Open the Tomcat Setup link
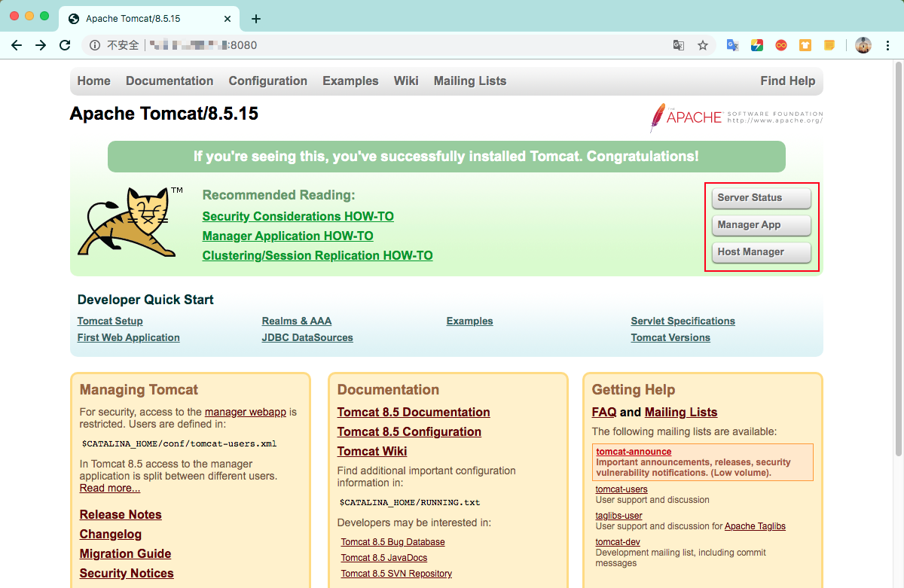The height and width of the screenshot is (588, 904). (x=110, y=321)
